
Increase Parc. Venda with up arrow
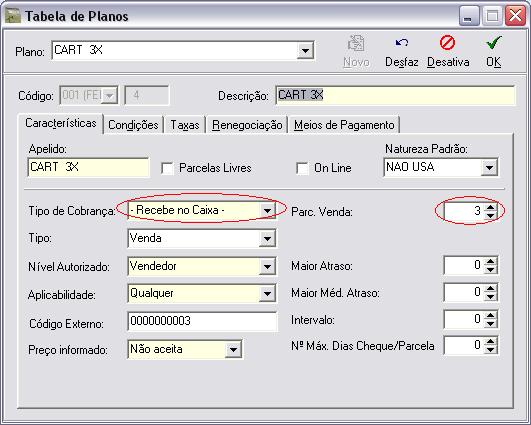coord(490,207)
